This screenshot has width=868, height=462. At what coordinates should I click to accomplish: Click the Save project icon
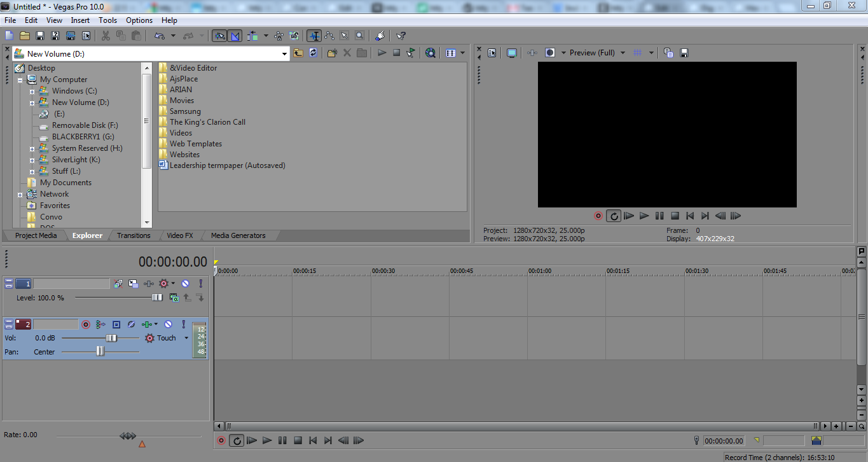39,36
